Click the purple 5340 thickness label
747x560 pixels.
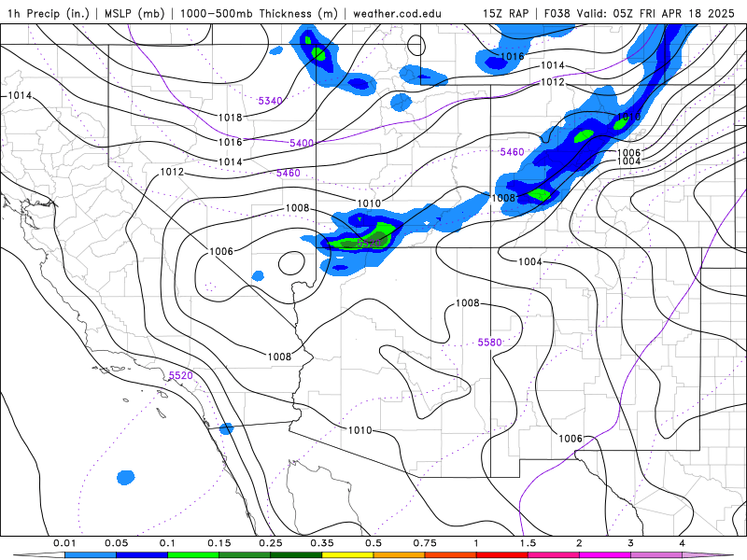point(270,101)
